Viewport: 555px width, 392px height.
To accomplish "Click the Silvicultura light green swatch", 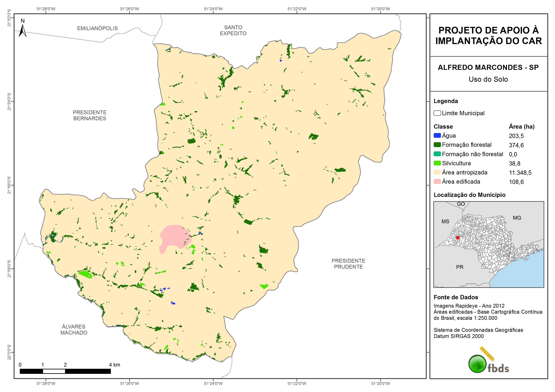I will click(x=437, y=163).
